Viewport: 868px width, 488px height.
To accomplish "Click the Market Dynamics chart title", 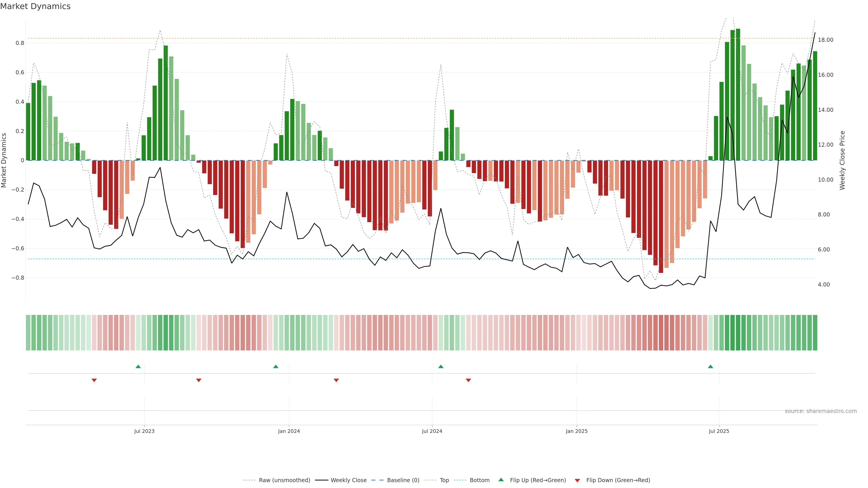I will [35, 6].
